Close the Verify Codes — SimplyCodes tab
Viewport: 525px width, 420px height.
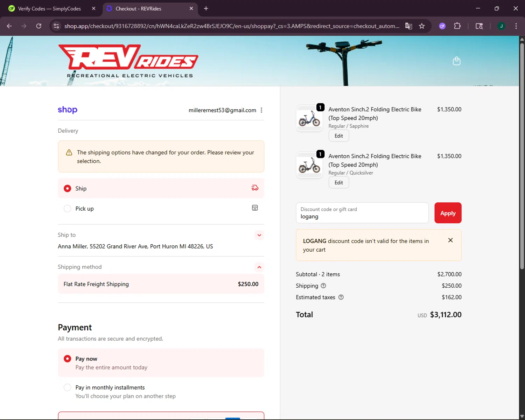point(93,8)
